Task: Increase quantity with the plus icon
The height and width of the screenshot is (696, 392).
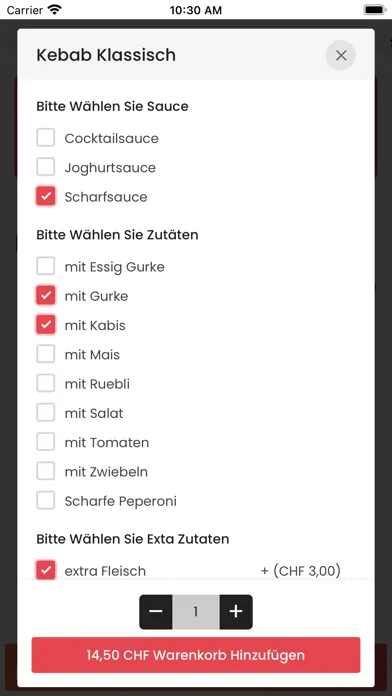Action: point(236,612)
